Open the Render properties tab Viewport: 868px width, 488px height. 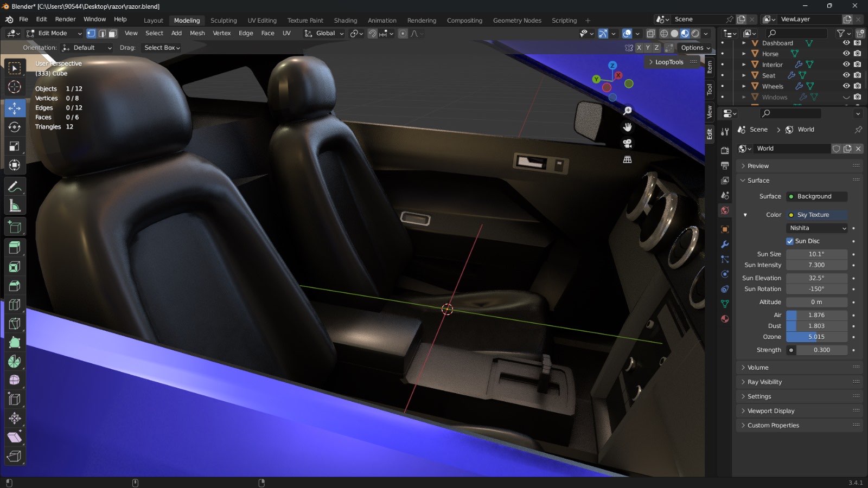point(725,150)
